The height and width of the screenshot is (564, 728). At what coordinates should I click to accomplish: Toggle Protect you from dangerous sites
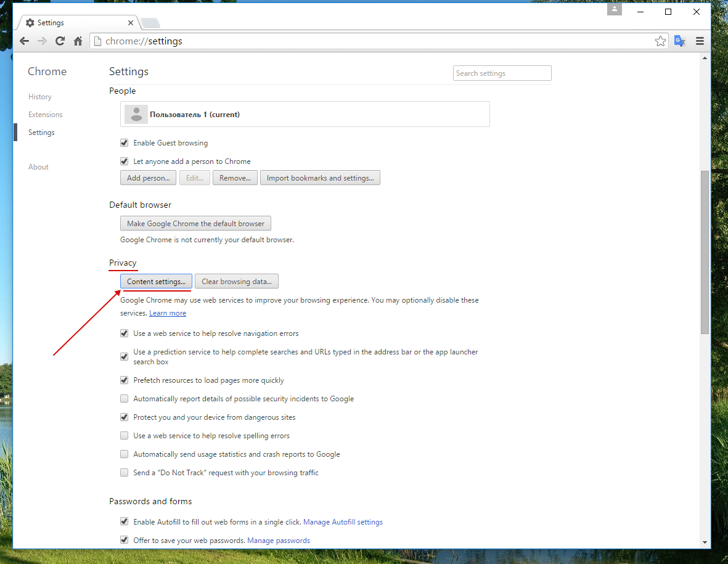coord(124,417)
